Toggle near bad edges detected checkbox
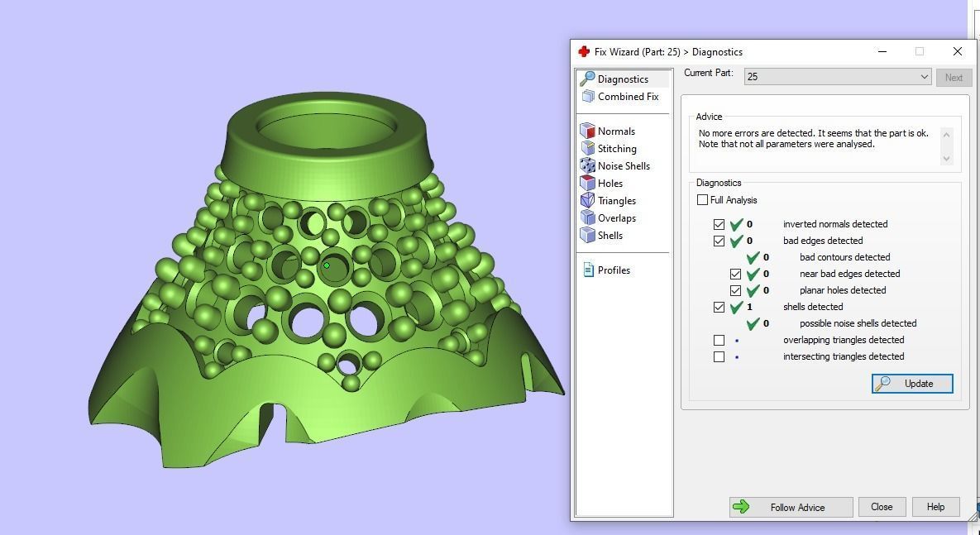Viewport: 980px width, 535px height. click(x=735, y=274)
